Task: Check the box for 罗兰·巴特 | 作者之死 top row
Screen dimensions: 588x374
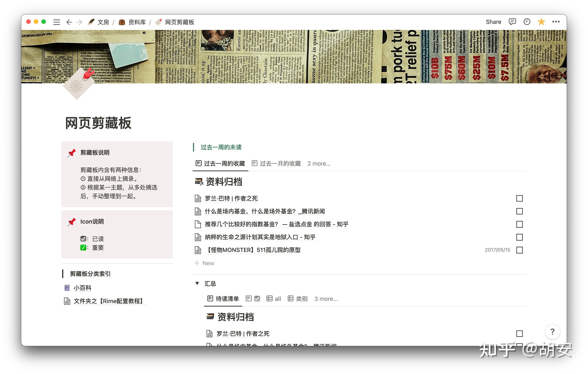Action: [519, 199]
